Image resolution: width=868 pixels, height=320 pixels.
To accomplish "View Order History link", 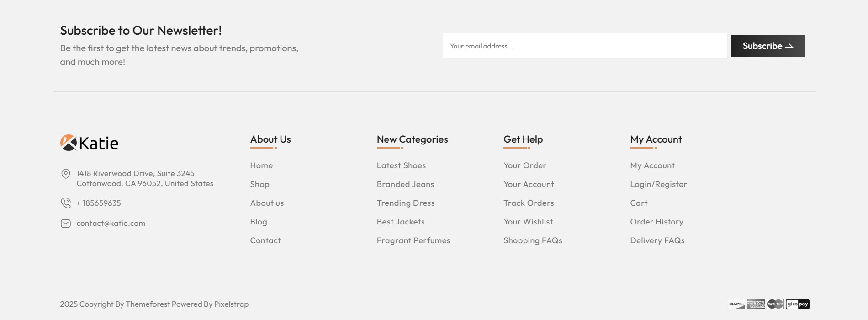I will point(656,222).
